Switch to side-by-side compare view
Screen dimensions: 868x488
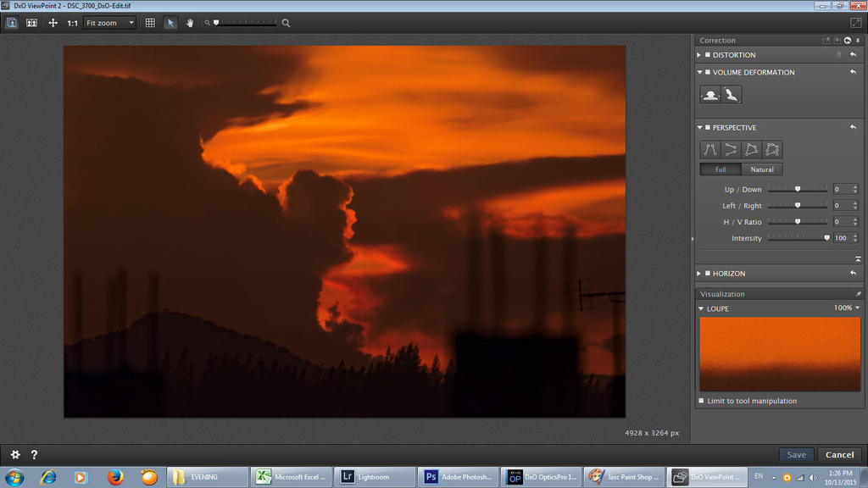[x=31, y=23]
